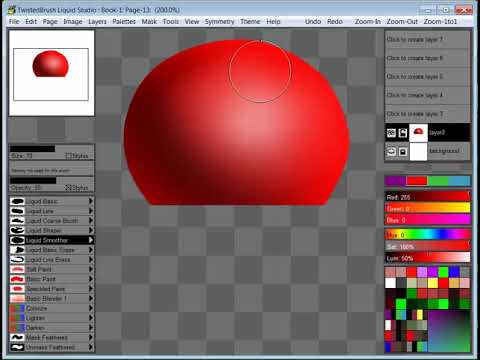Image resolution: width=480 pixels, height=360 pixels.
Task: Select the background layer thumbnail
Action: point(418,152)
